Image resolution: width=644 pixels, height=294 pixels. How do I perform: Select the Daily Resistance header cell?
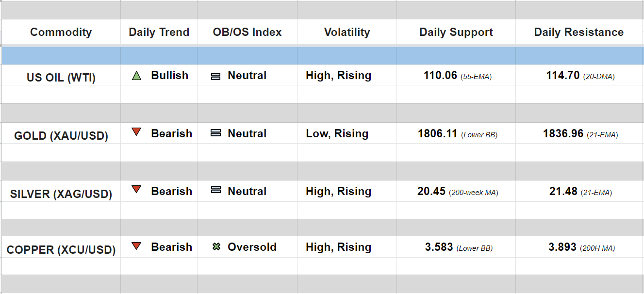(x=578, y=33)
